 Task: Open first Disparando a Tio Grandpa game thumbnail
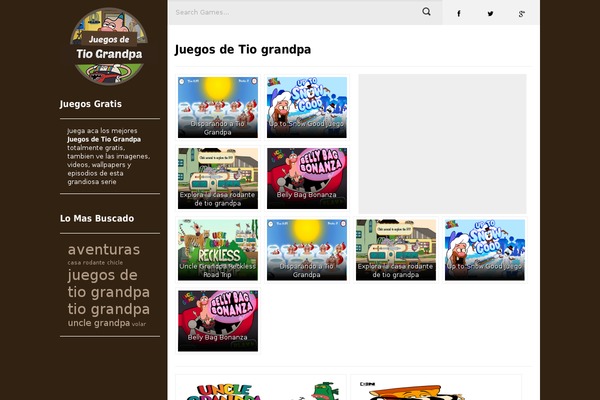(218, 107)
